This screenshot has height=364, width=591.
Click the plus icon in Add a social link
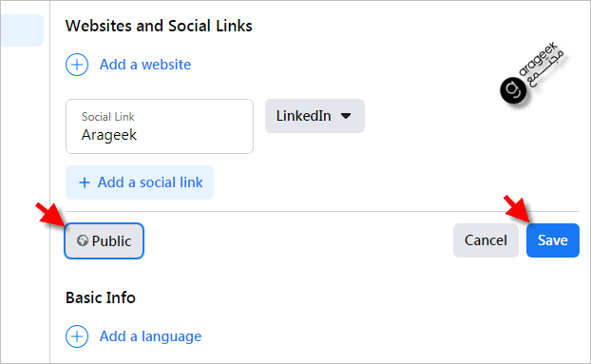85,182
